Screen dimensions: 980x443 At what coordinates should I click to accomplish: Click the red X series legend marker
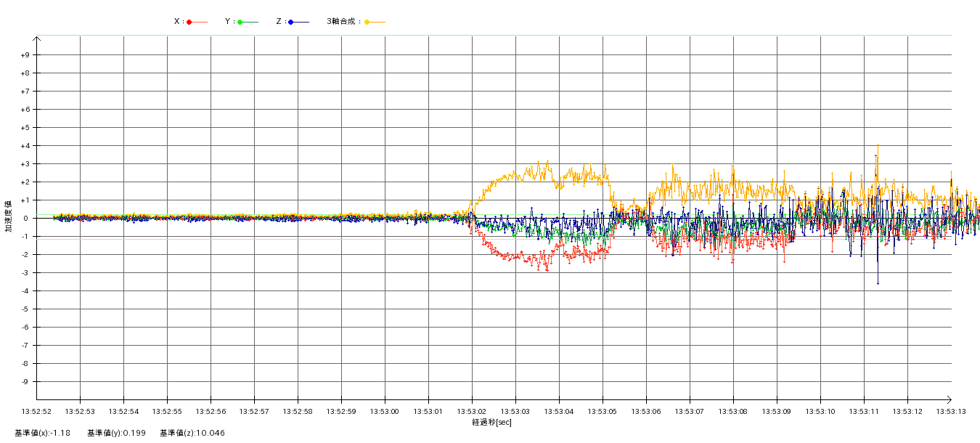point(189,22)
